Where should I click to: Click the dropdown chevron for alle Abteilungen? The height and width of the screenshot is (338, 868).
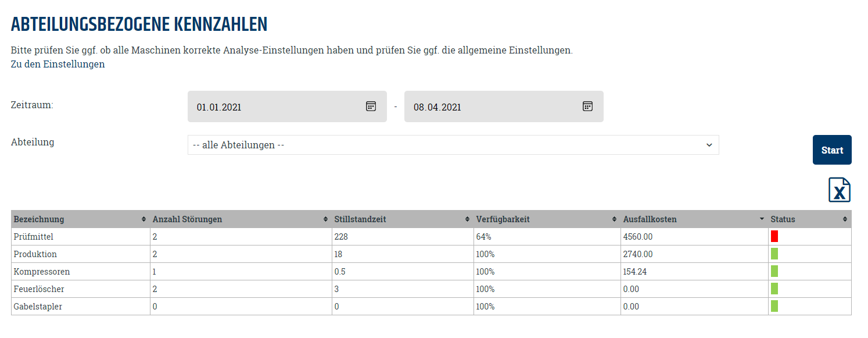tap(709, 145)
